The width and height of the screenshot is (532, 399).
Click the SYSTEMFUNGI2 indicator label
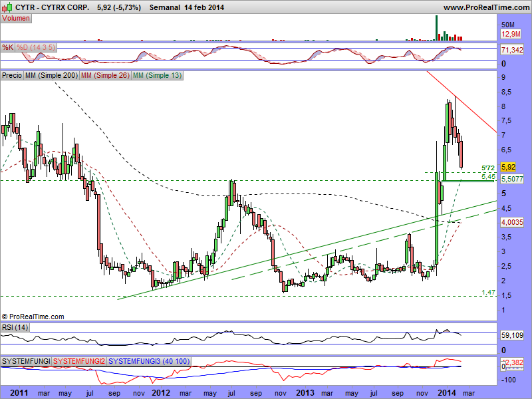click(x=79, y=361)
